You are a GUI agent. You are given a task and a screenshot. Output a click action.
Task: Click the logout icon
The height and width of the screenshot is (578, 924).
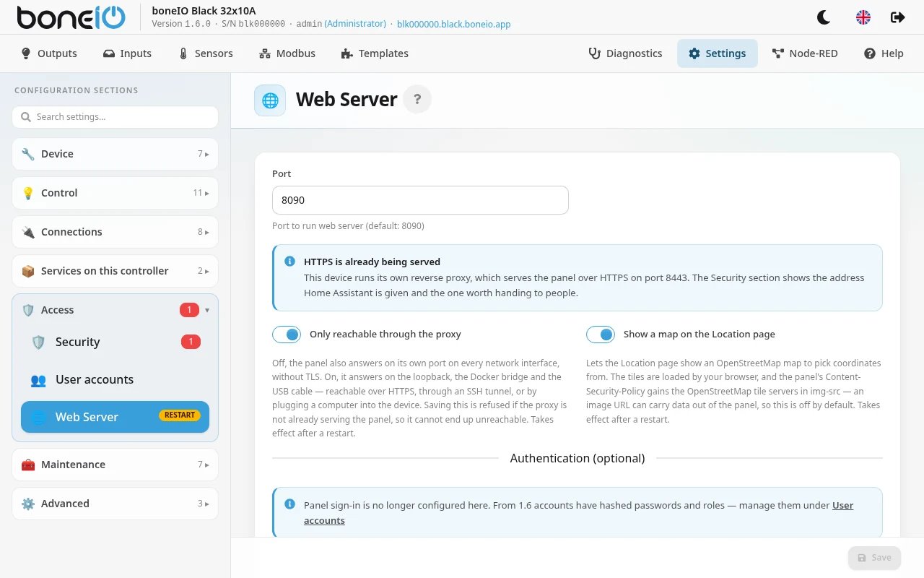[898, 17]
